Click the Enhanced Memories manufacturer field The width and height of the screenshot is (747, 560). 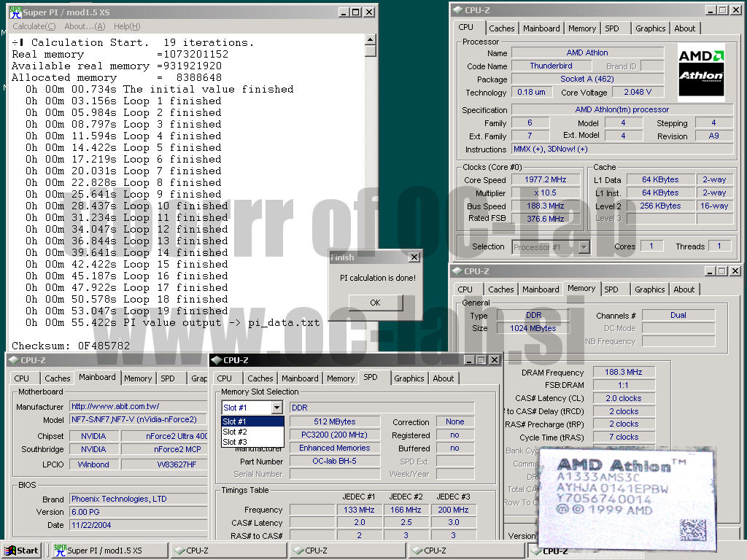[334, 448]
